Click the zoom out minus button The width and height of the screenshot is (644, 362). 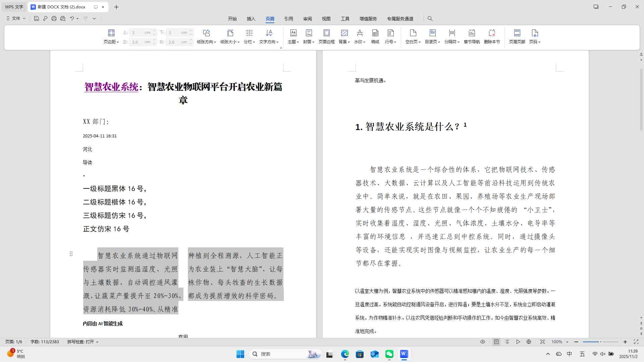pyautogui.click(x=576, y=342)
